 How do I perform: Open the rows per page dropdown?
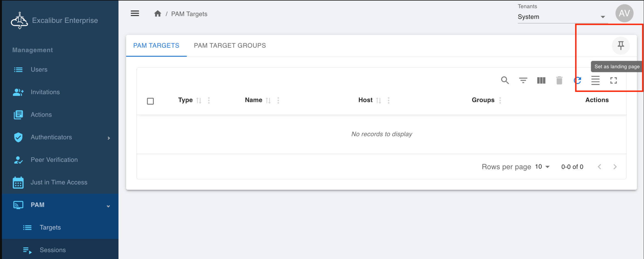[543, 167]
